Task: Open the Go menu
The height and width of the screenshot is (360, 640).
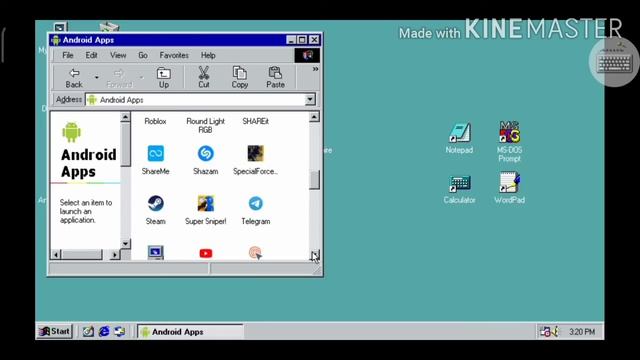Action: [143, 55]
